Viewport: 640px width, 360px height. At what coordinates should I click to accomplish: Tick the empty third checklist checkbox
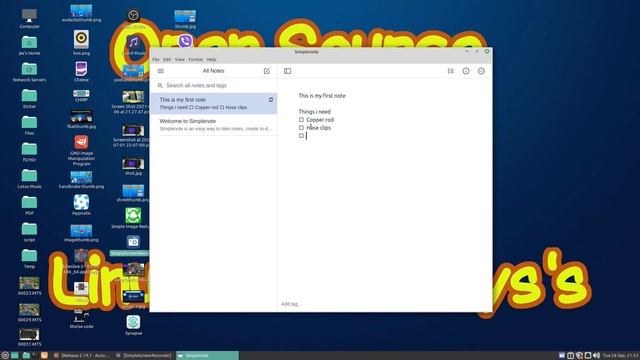301,136
